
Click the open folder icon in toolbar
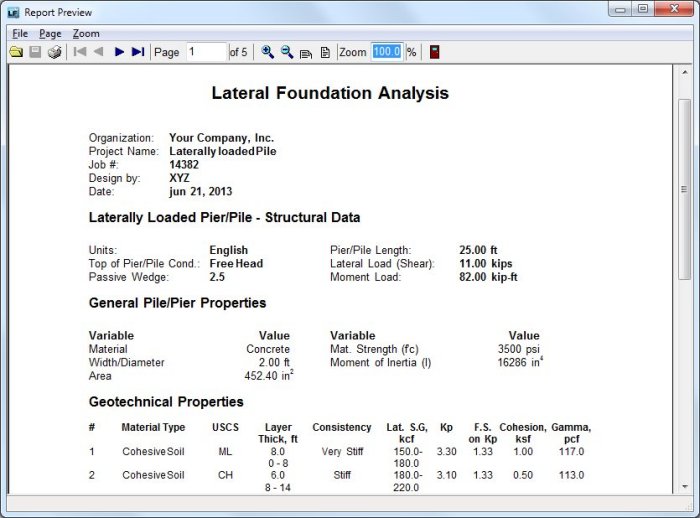(16, 52)
